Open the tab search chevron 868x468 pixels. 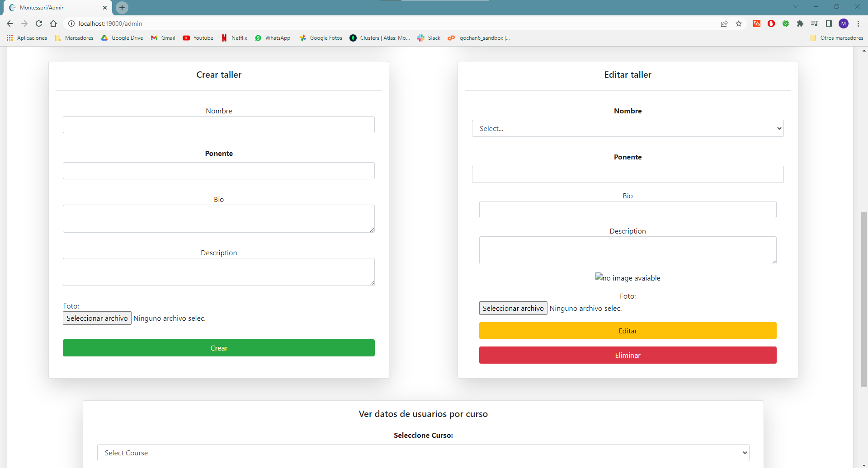[x=795, y=6]
